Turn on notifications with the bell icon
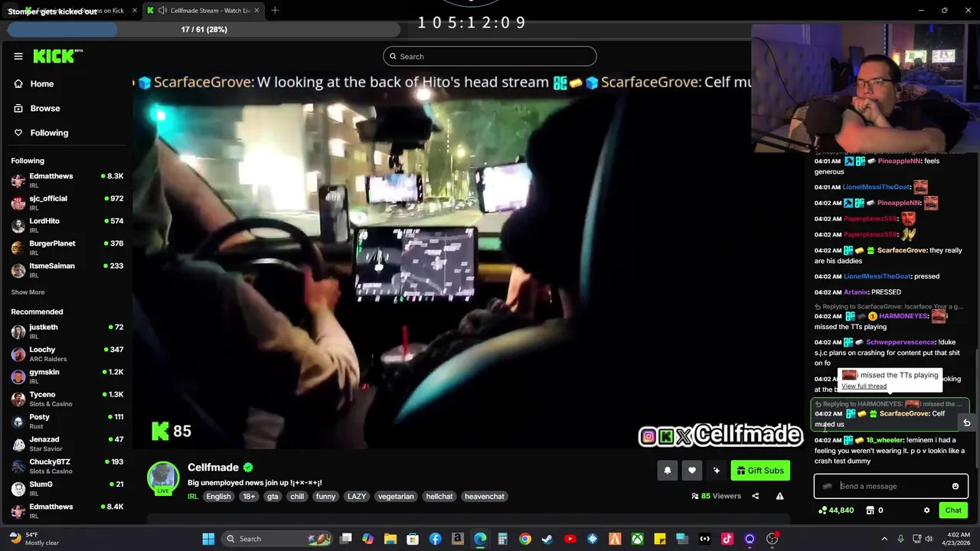The width and height of the screenshot is (980, 551). click(x=667, y=471)
